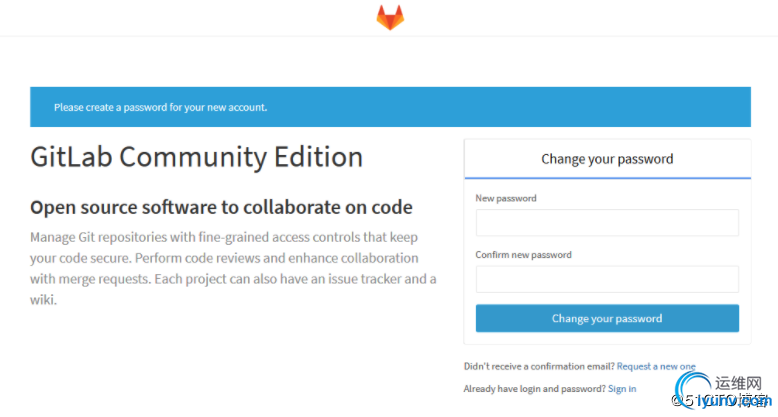This screenshot has height=417, width=778.
Task: Focus the New password field
Action: click(607, 222)
